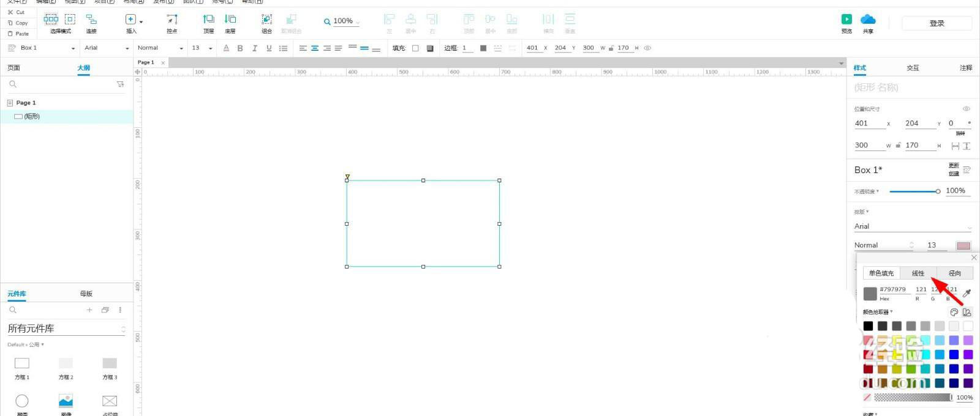Open the 100% zoom level dropdown

point(342,21)
